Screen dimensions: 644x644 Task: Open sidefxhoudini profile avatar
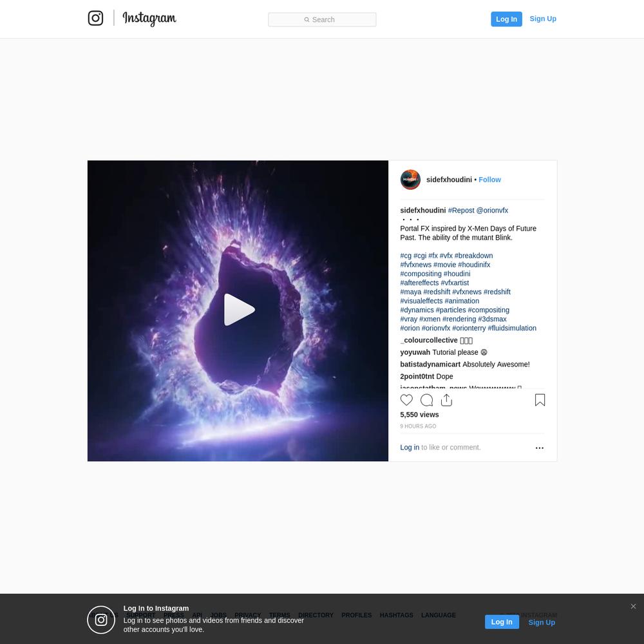tap(410, 180)
